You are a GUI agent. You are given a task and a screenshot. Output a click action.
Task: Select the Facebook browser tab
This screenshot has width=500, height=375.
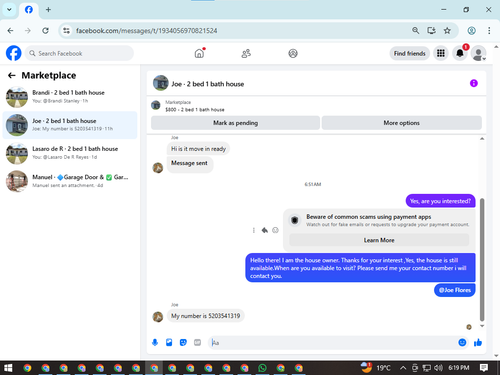(x=29, y=10)
